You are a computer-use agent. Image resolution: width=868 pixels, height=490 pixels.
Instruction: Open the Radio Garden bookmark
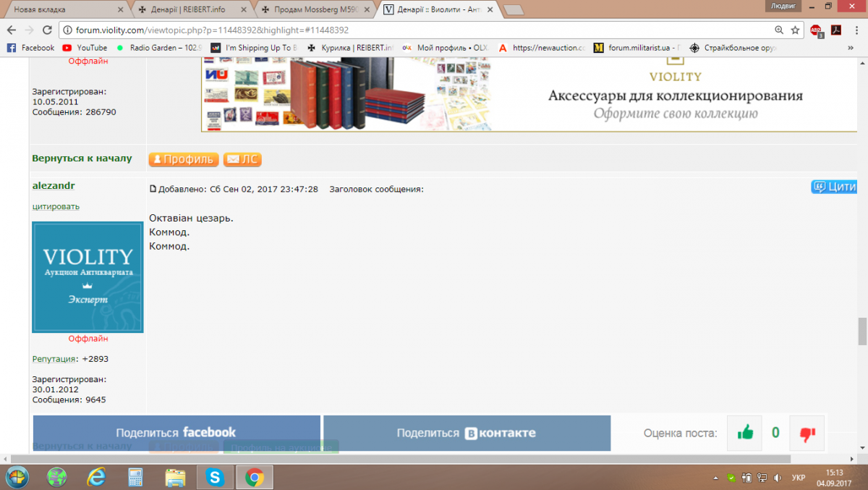(158, 48)
